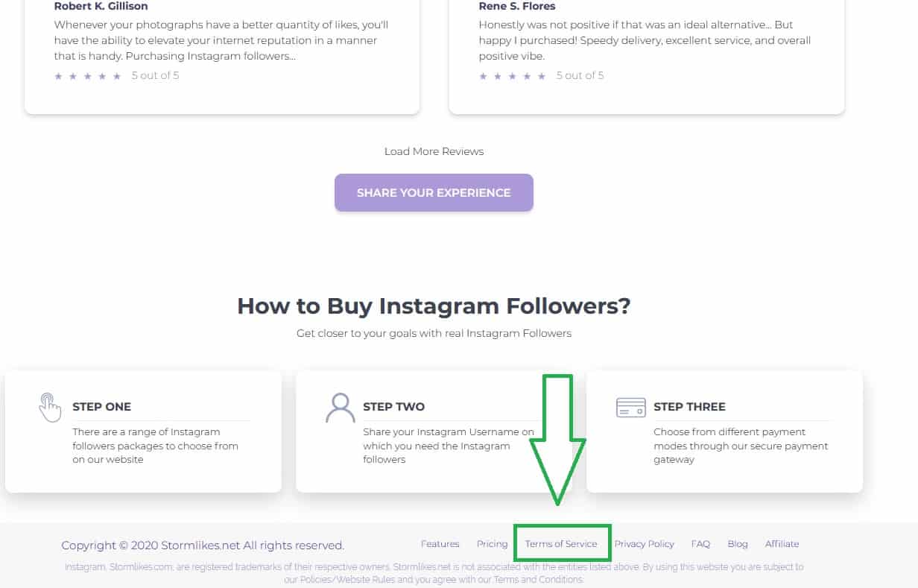Click the Step Three credit card icon

(x=631, y=408)
